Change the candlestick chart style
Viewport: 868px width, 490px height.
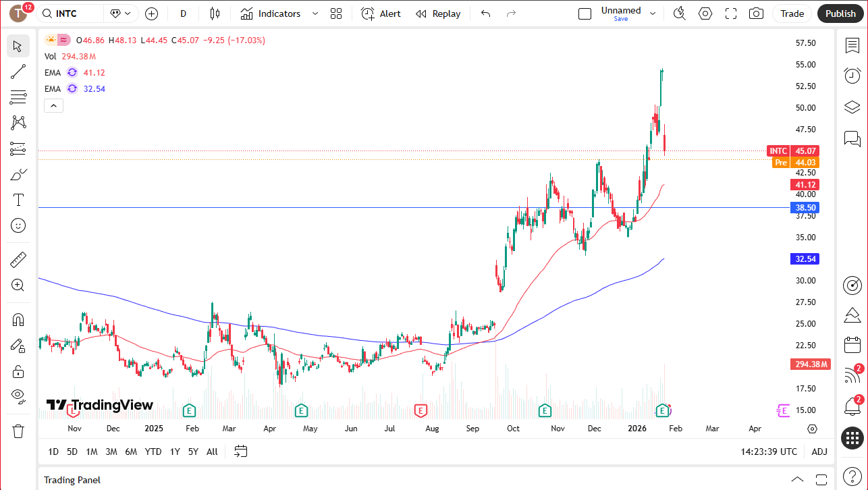tap(215, 13)
